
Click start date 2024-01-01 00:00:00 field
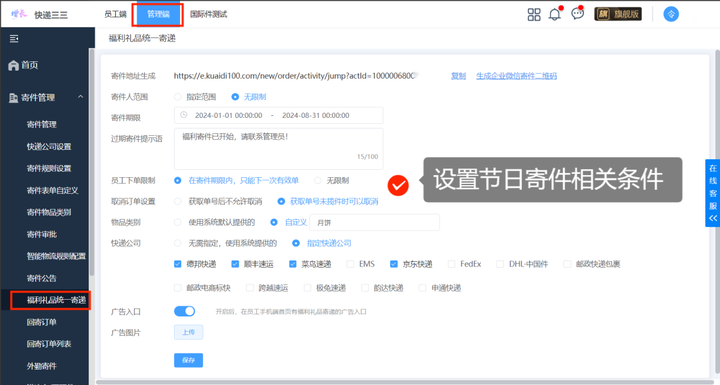pyautogui.click(x=229, y=115)
